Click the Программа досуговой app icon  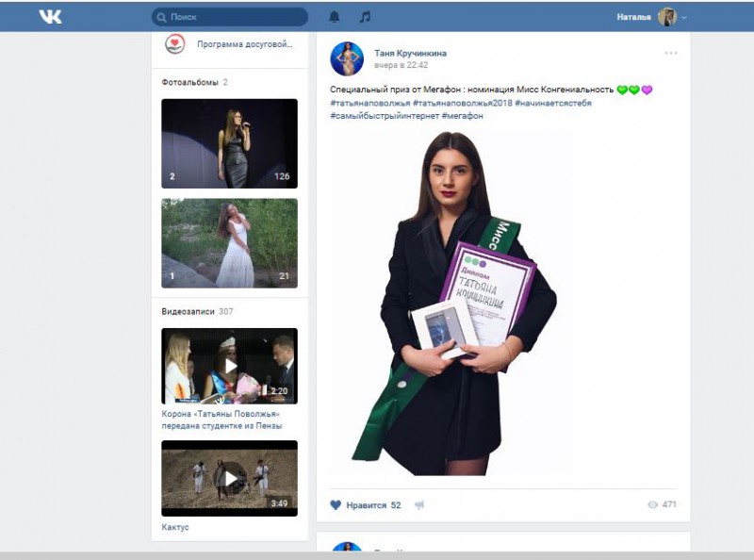(x=174, y=44)
